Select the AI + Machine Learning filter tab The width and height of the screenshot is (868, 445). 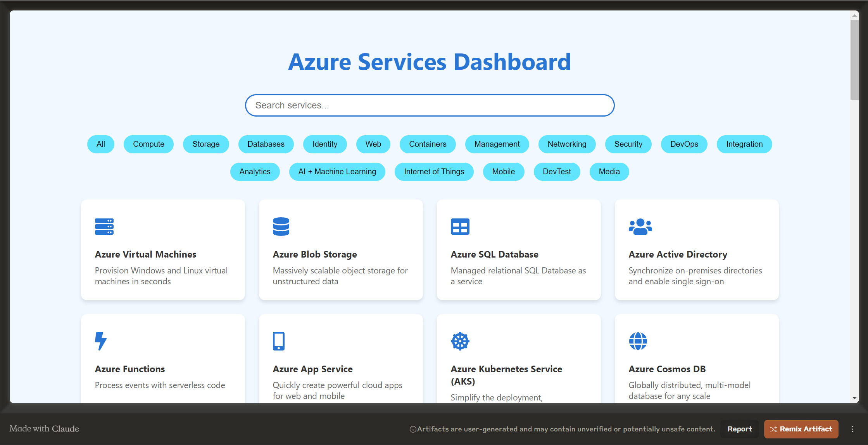pos(336,172)
